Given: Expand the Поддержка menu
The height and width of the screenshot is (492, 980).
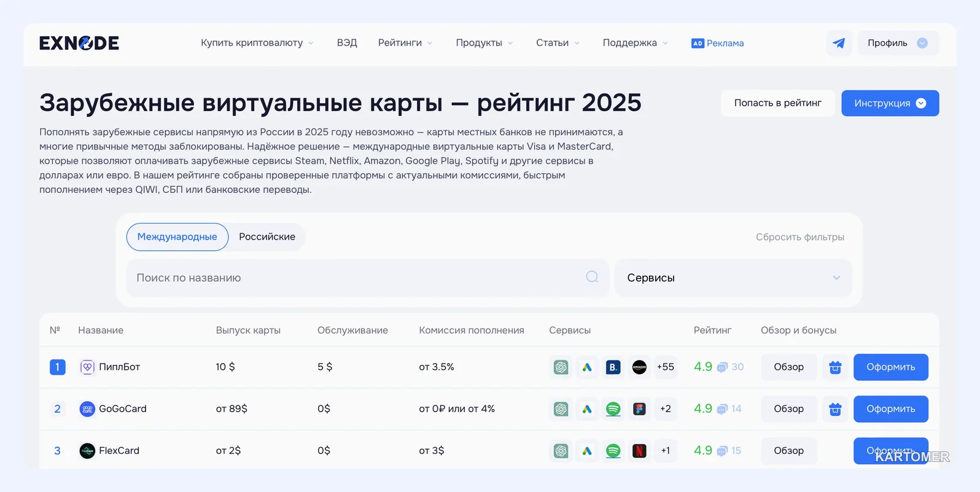Looking at the screenshot, I should coord(636,43).
